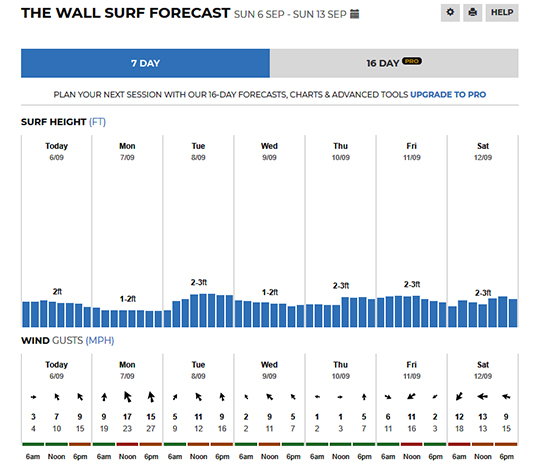The image size is (533, 467).
Task: Click Friday noon wind direction arrow
Action: coord(411,396)
